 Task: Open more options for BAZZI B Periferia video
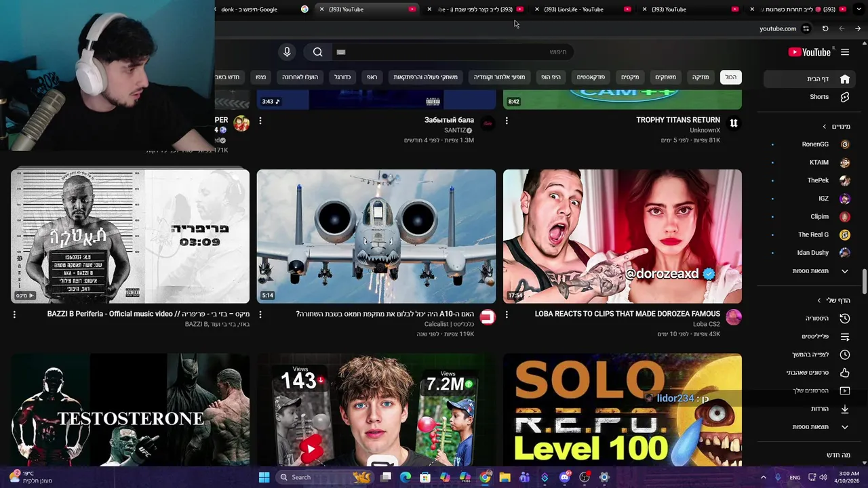point(14,314)
